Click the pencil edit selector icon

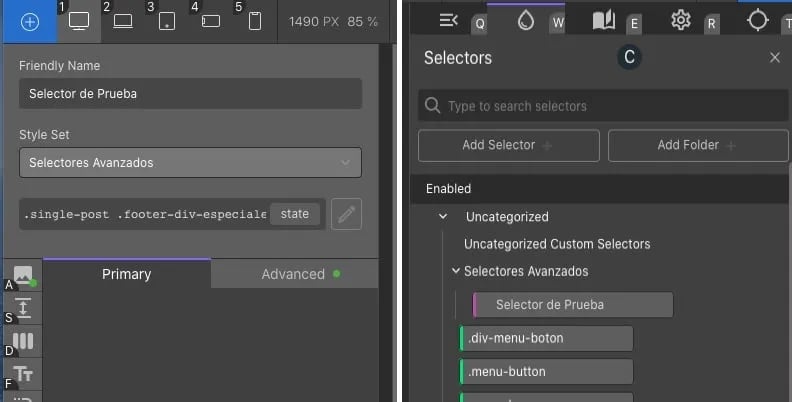(x=346, y=214)
